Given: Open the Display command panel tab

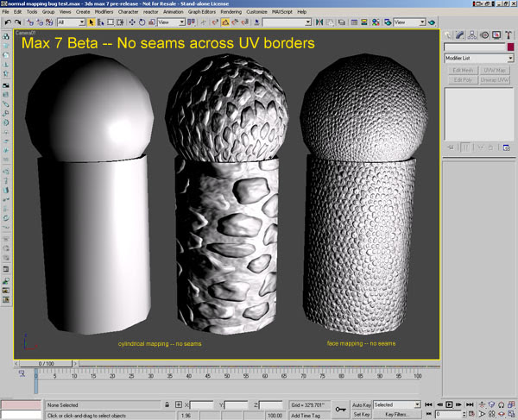Looking at the screenshot, I should coord(496,35).
